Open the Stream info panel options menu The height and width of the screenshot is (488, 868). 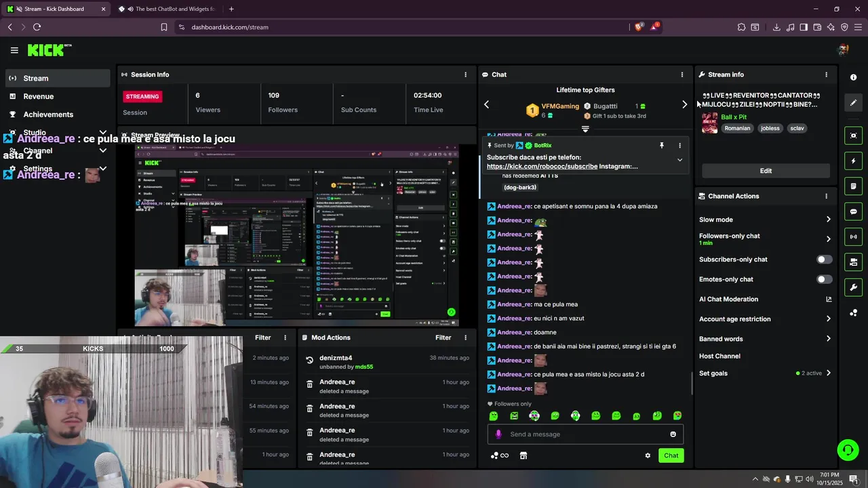pos(826,75)
